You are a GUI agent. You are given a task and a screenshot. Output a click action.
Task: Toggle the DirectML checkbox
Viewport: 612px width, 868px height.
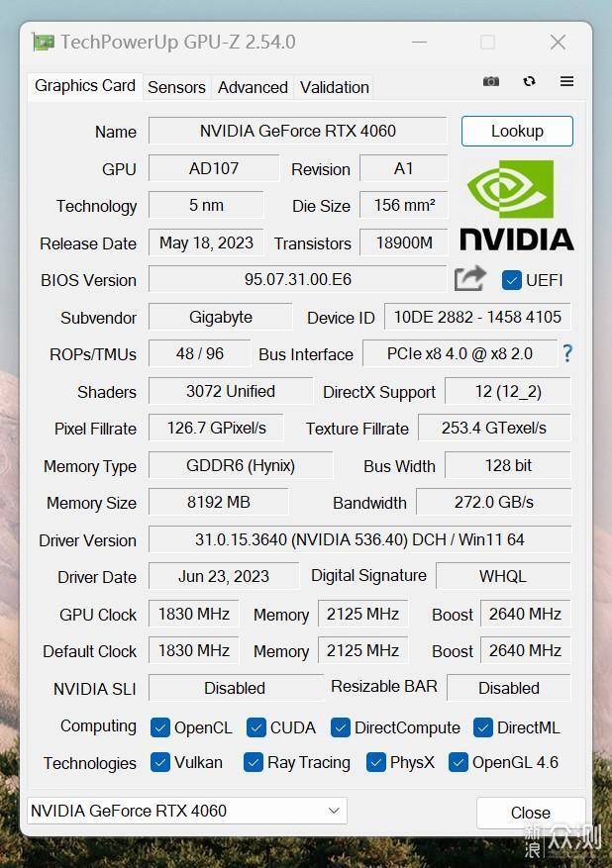pyautogui.click(x=483, y=727)
